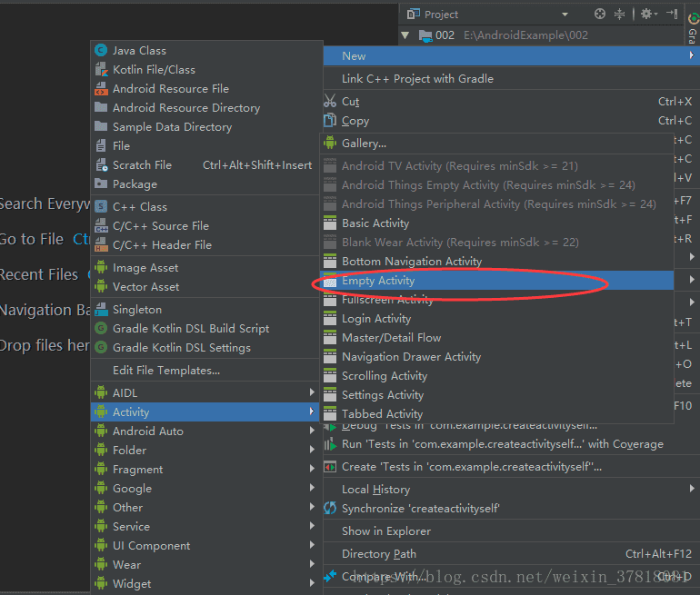The height and width of the screenshot is (595, 700).
Task: Click the Cut scissors icon
Action: coord(330,101)
